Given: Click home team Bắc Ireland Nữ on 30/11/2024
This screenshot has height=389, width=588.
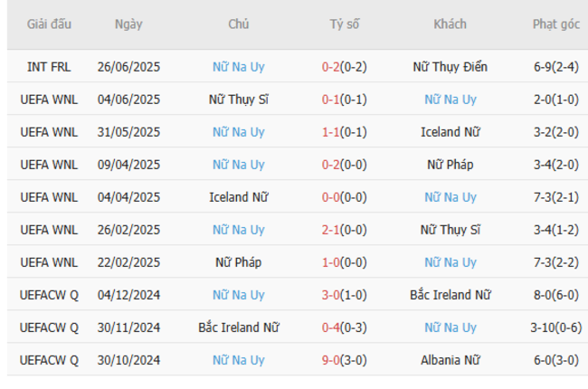Looking at the screenshot, I should click(x=238, y=327).
